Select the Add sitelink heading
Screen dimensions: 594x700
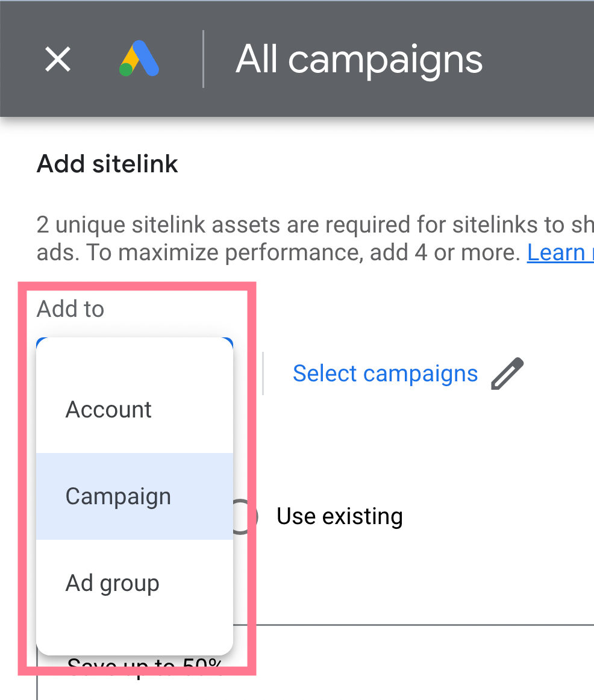(107, 164)
